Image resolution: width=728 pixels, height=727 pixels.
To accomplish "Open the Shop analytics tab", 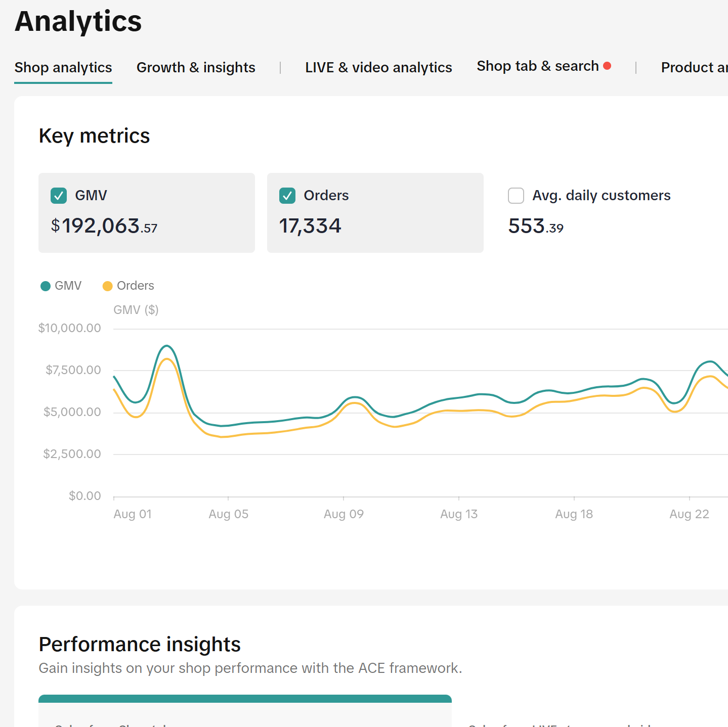I will tap(63, 68).
